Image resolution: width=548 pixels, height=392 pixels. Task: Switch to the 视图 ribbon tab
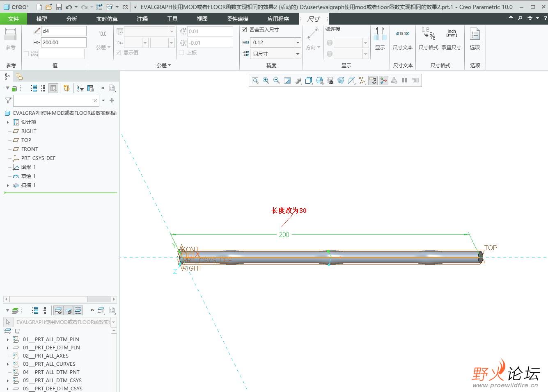[x=202, y=19]
